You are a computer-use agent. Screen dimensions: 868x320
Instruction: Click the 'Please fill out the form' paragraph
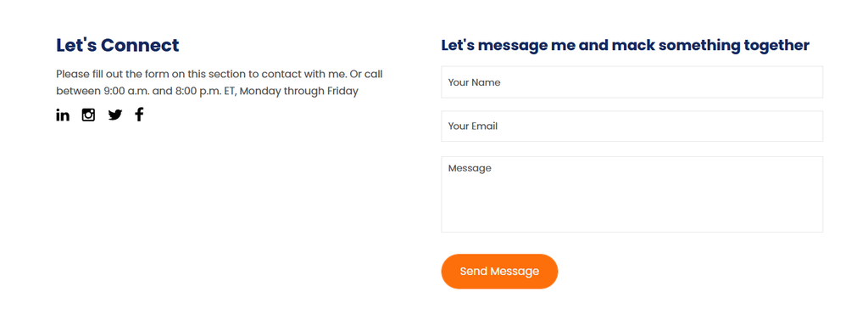[220, 82]
